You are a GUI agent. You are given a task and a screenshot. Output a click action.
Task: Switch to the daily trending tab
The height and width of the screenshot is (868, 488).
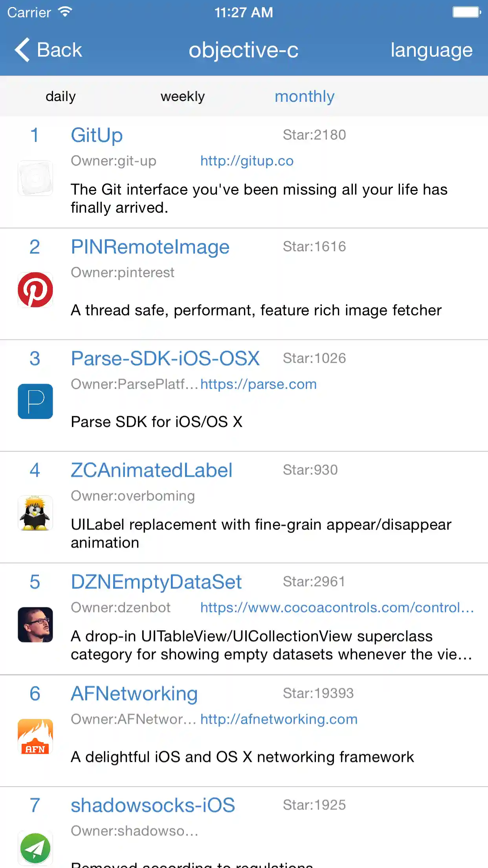click(61, 96)
